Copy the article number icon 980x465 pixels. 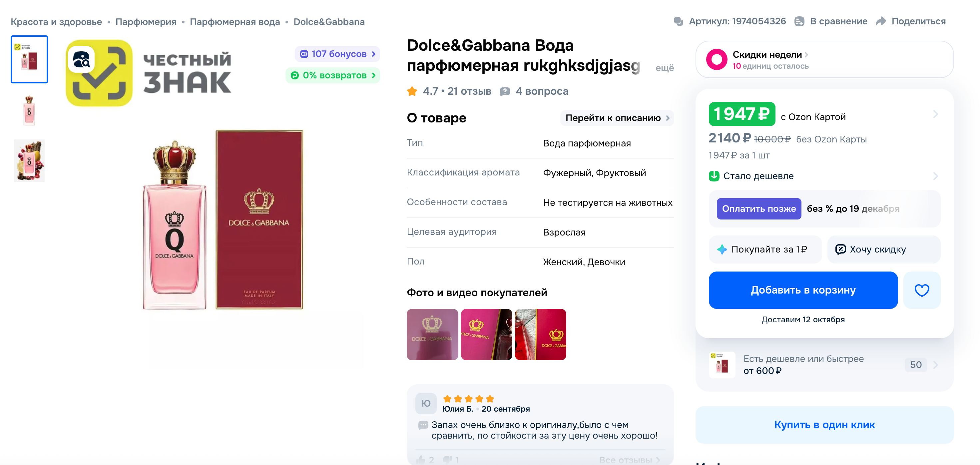pos(678,21)
